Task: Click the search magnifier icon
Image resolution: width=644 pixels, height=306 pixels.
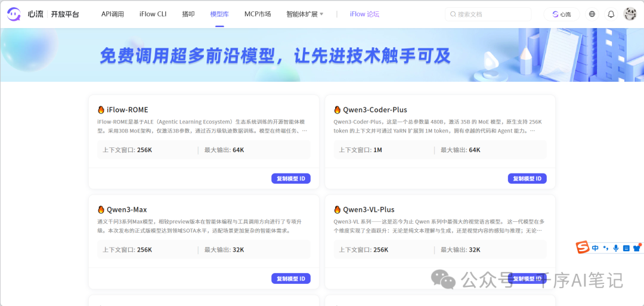Action: pos(453,14)
